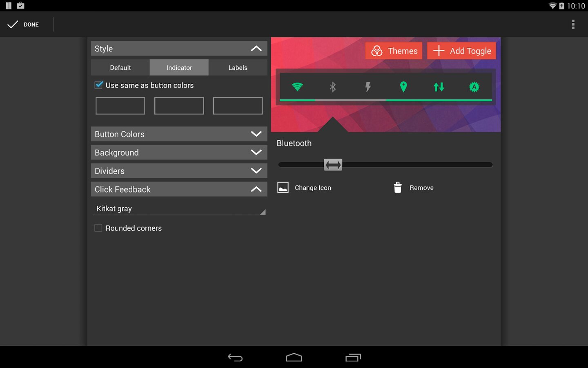Viewport: 588px width, 368px height.
Task: Expand the Button Colors section
Action: pos(179,134)
